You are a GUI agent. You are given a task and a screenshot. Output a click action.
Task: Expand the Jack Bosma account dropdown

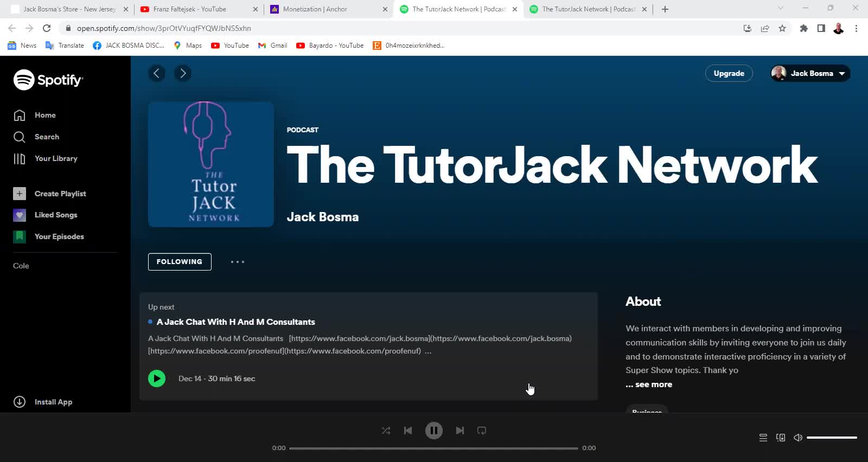pos(810,73)
